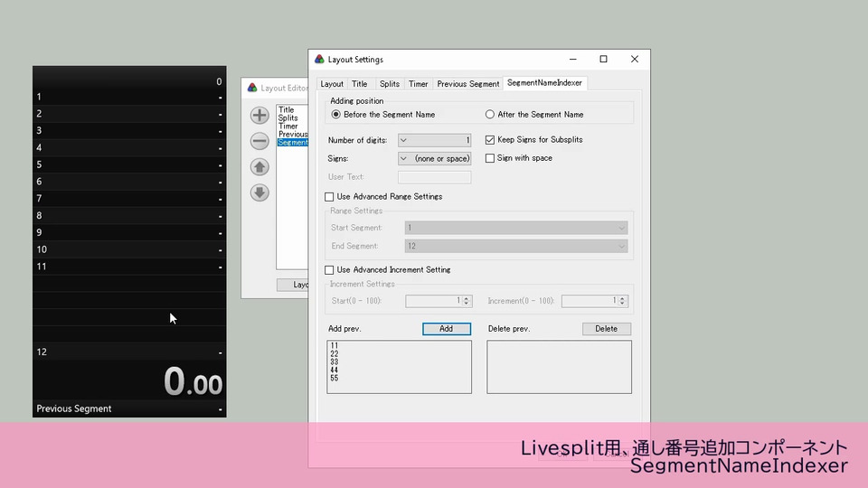Click split row 1 in LiveSplit window

click(x=129, y=97)
